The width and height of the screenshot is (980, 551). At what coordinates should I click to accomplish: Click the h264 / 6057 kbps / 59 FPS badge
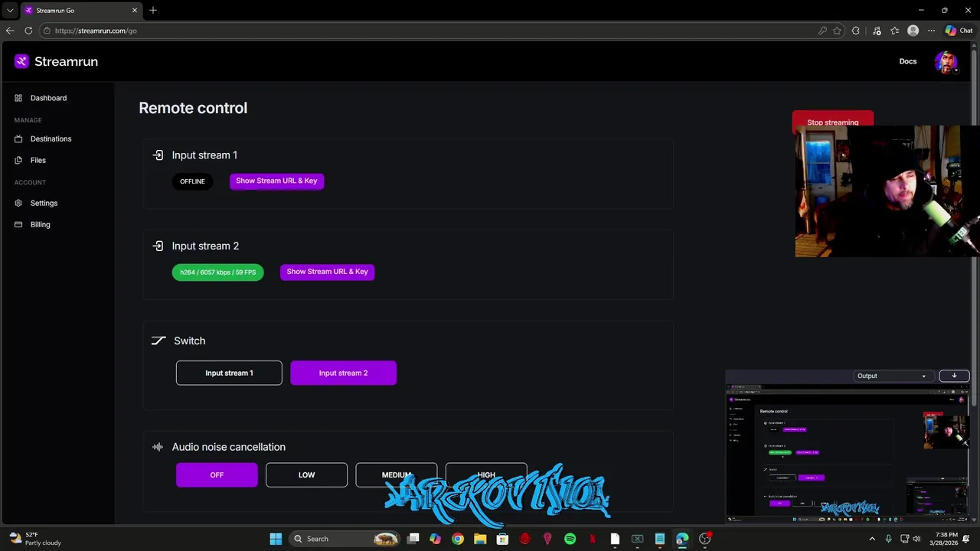click(x=217, y=272)
